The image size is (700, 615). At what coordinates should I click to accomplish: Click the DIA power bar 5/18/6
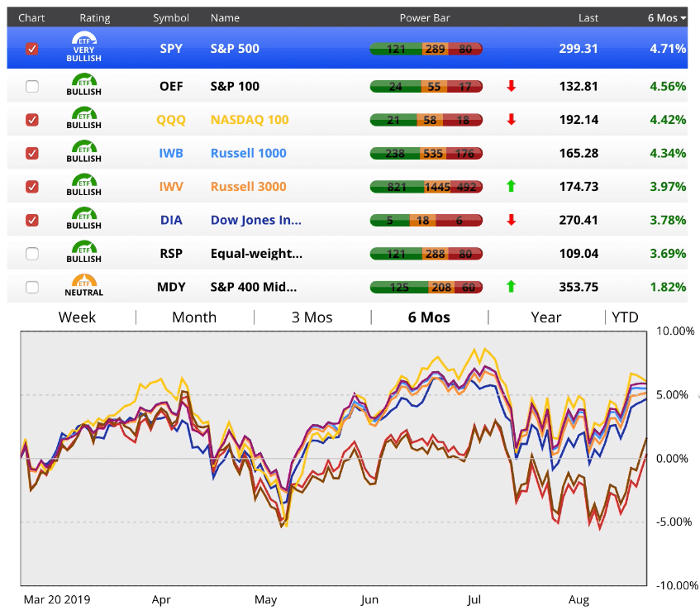[426, 220]
